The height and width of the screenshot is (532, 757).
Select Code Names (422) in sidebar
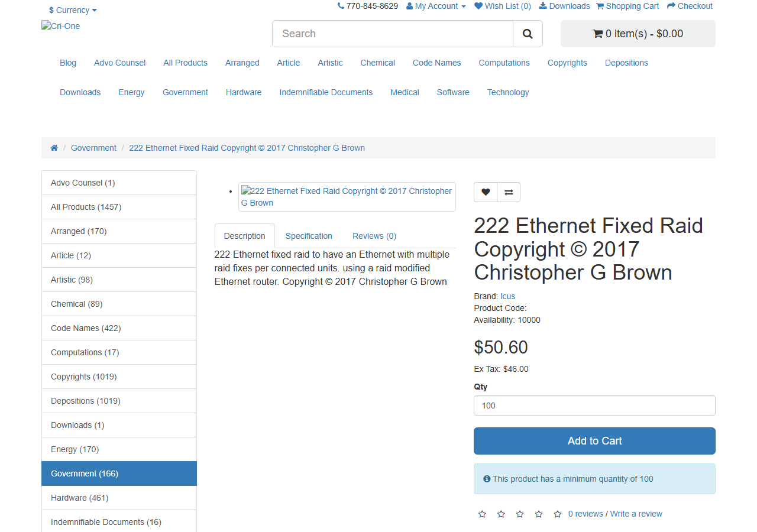point(119,328)
